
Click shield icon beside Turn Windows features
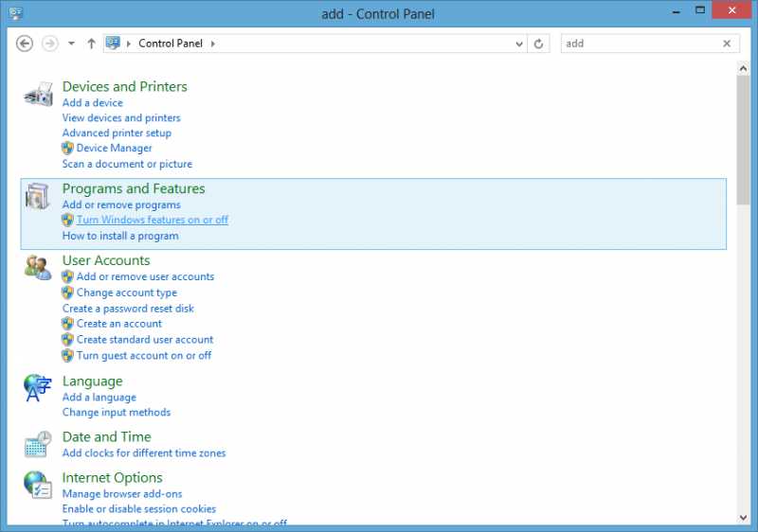tap(67, 221)
